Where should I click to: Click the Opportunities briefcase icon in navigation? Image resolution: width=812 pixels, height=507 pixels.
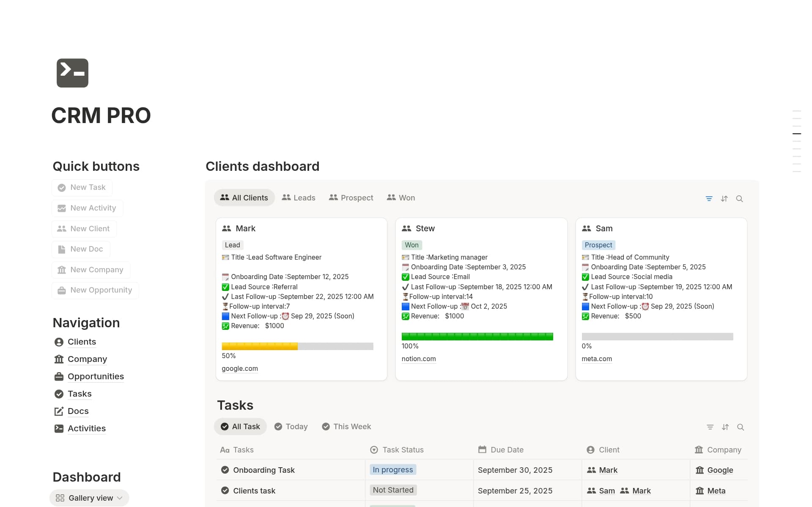click(x=59, y=376)
